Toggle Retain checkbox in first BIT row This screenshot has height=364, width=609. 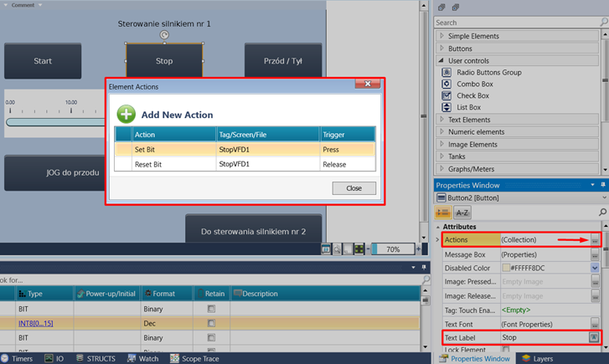point(211,309)
